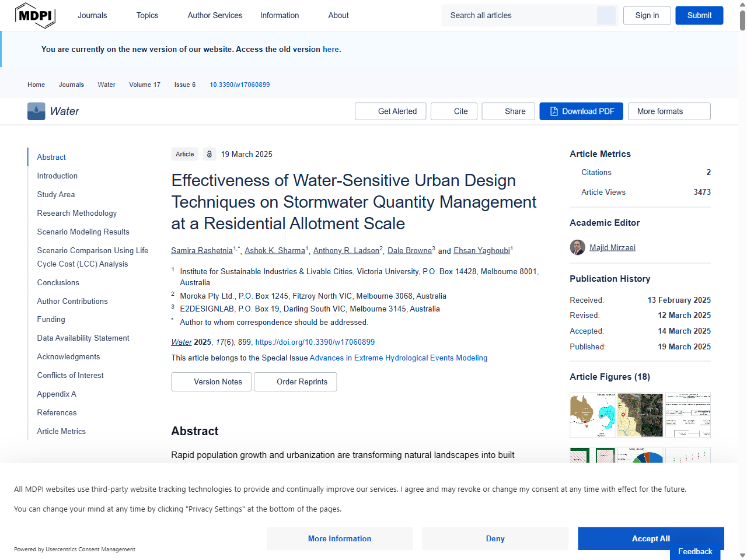The image size is (747, 560).
Task: Click the Water journal droplet icon
Action: pos(36,111)
